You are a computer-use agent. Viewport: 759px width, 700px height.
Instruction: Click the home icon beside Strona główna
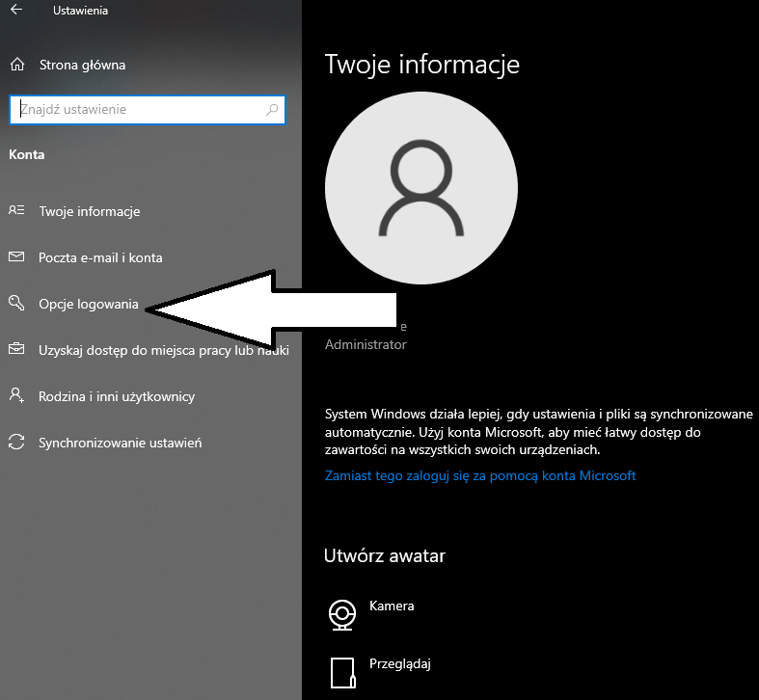pyautogui.click(x=17, y=65)
